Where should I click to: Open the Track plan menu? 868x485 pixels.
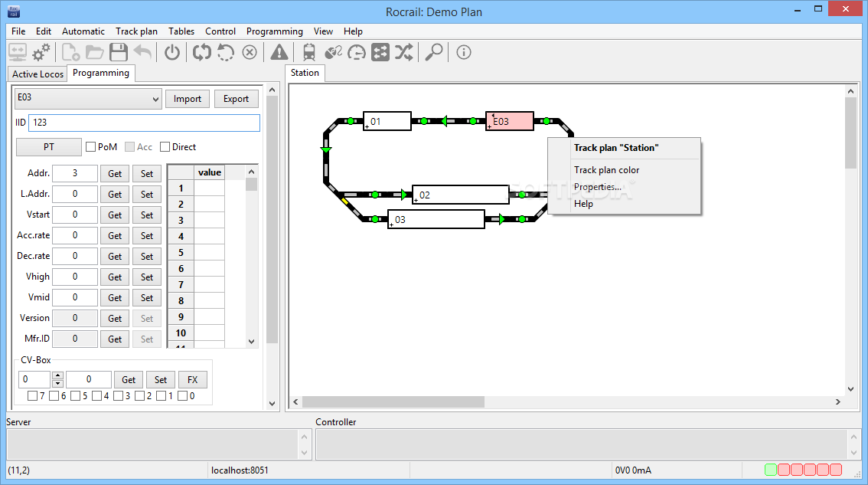(x=136, y=31)
